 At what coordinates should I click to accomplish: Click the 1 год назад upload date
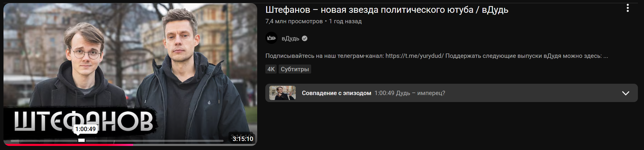click(345, 21)
